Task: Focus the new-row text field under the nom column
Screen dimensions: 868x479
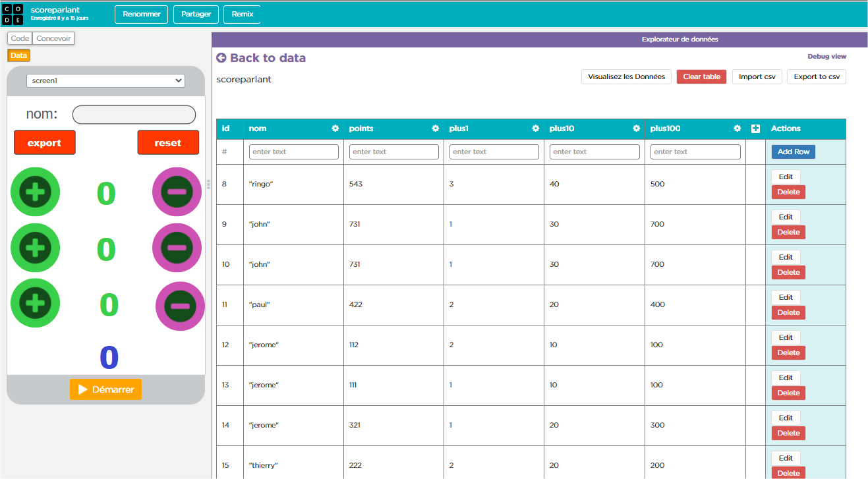Action: coord(294,152)
